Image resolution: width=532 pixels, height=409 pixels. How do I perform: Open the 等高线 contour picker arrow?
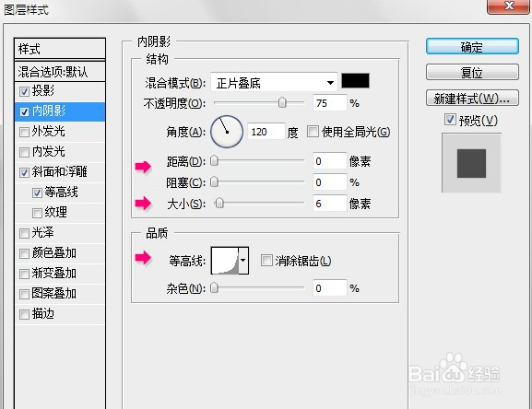tap(243, 261)
